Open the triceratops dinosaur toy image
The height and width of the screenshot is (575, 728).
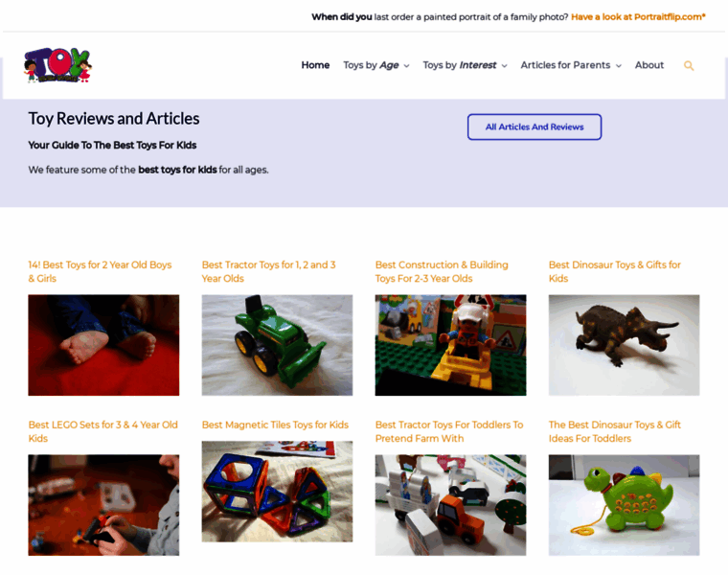pos(624,345)
